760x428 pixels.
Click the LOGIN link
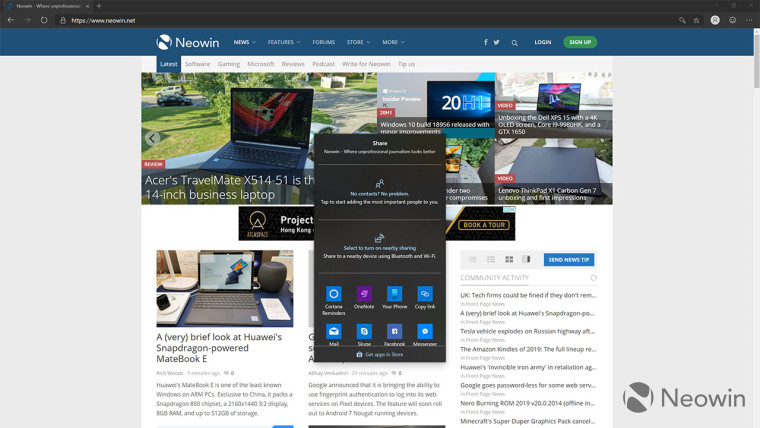pyautogui.click(x=543, y=42)
